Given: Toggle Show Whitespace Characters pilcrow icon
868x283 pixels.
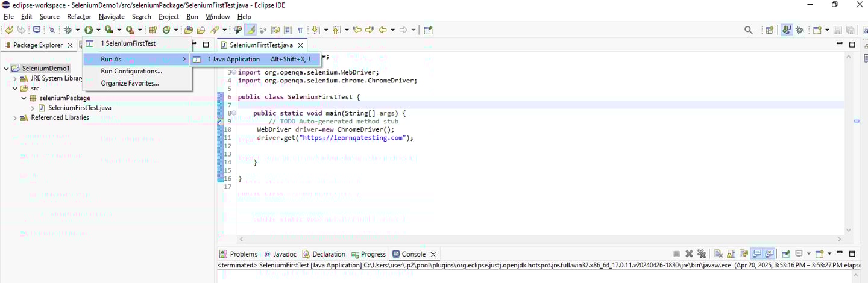Looking at the screenshot, I should 300,30.
